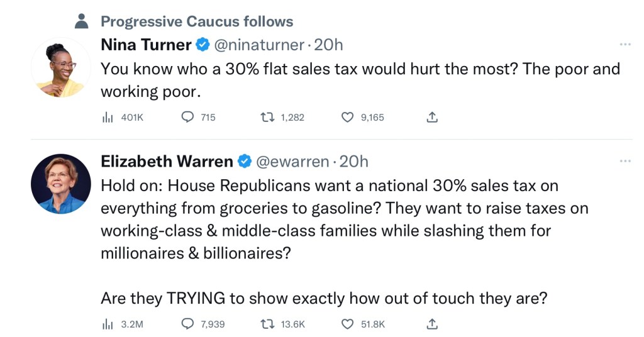Open the Elizabeth Warren display name link

pos(167,162)
